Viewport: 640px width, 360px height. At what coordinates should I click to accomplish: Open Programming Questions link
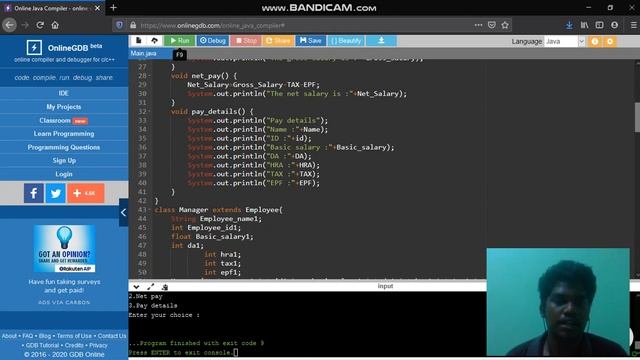click(x=64, y=147)
